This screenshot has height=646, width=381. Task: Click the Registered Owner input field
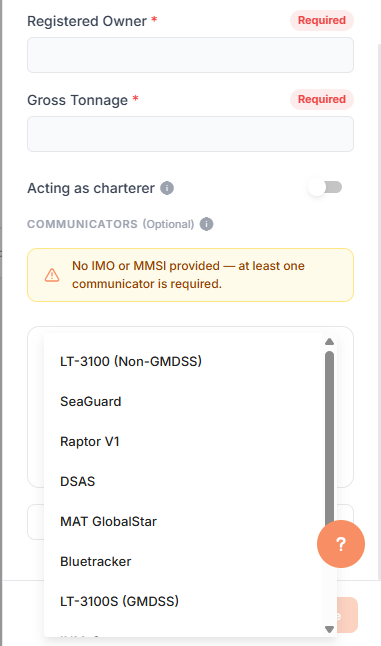click(x=190, y=55)
